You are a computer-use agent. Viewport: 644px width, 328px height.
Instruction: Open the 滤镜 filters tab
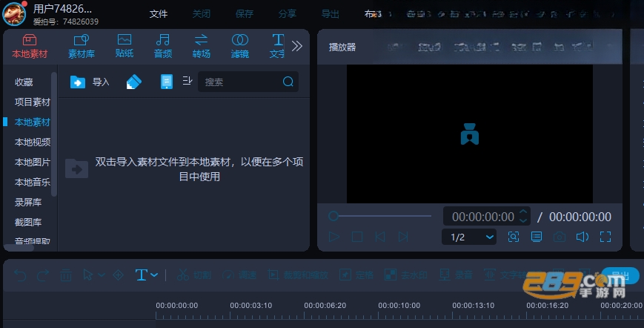[x=240, y=47]
